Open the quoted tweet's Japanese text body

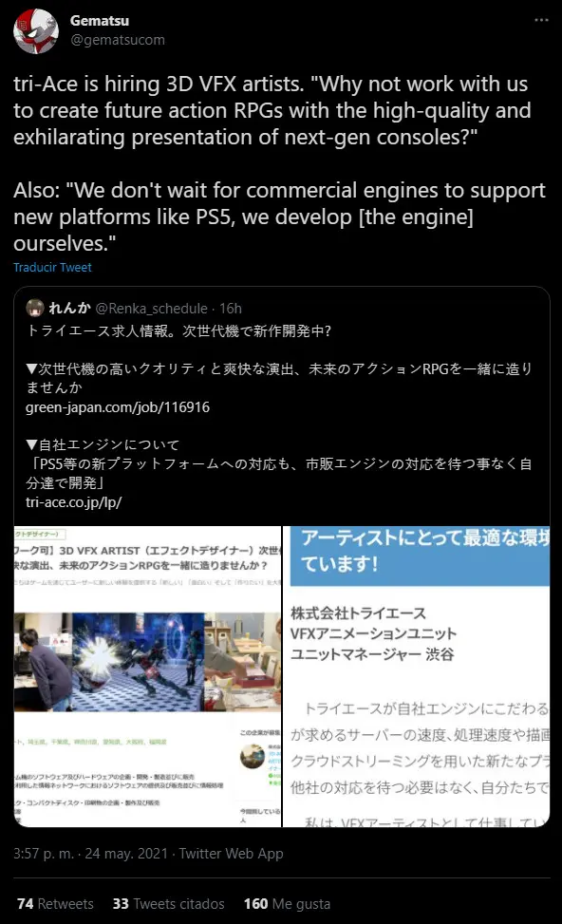[x=280, y=417]
